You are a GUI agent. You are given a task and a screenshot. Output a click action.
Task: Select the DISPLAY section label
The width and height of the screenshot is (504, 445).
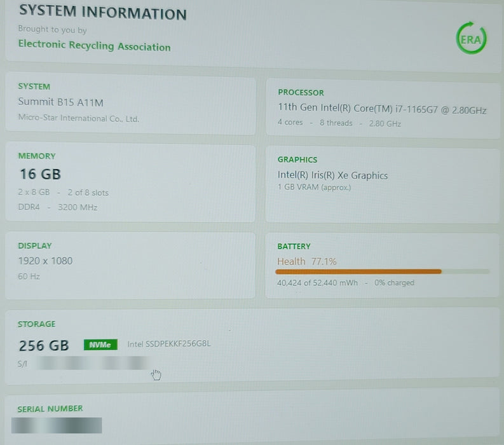tap(35, 245)
